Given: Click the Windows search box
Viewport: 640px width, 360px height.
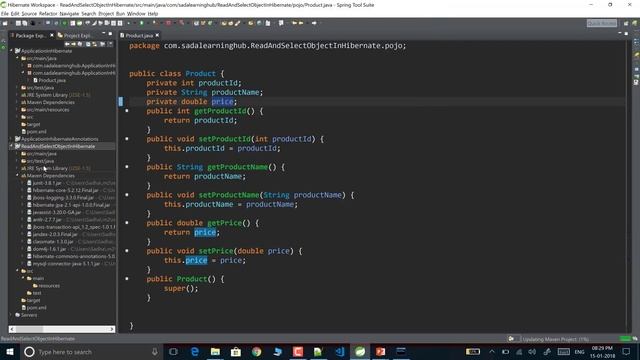Looking at the screenshot, I should [x=92, y=351].
